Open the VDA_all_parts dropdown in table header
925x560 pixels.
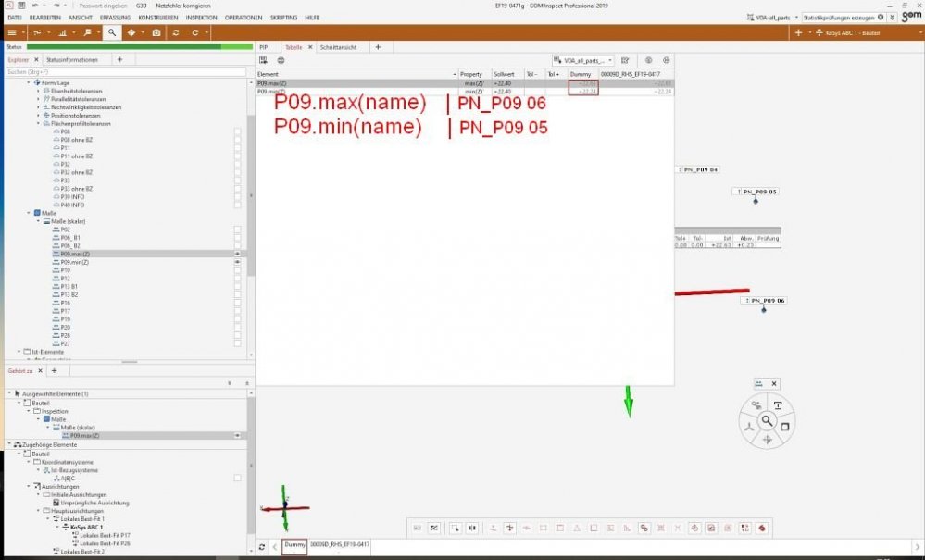[583, 60]
